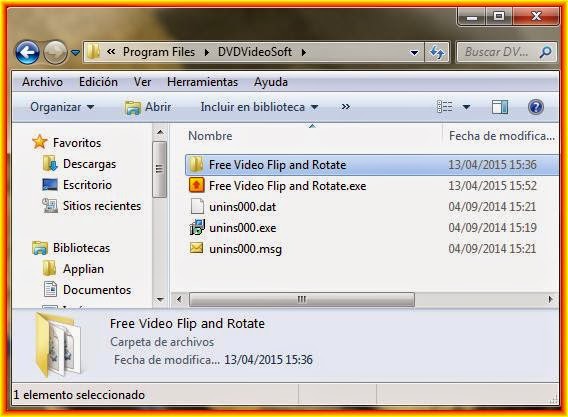Click the orange Flip and Rotate.exe icon

coord(197,185)
